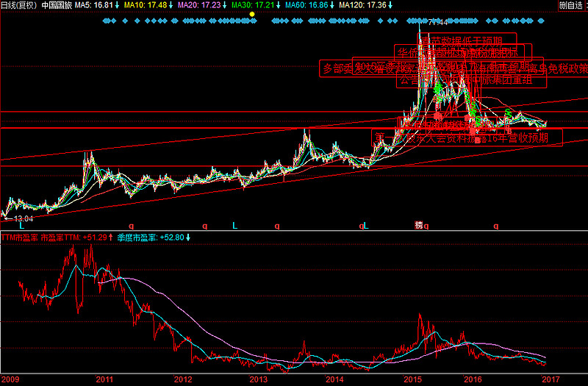
Task: Click the 2016 year axis label
Action: 473,379
